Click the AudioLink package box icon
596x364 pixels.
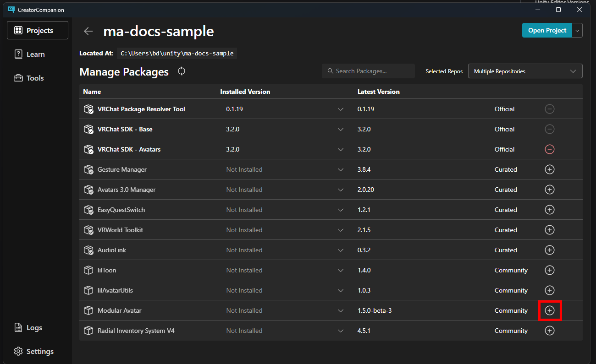pyautogui.click(x=88, y=250)
